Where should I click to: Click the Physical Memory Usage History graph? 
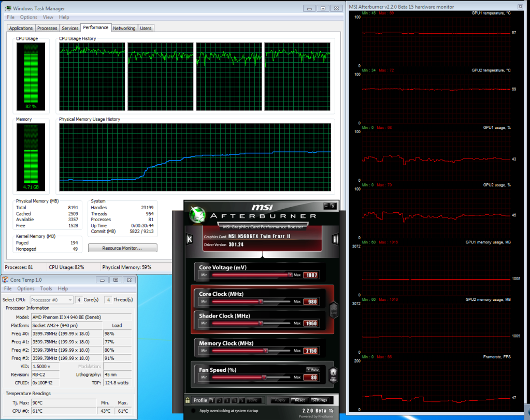coord(195,157)
